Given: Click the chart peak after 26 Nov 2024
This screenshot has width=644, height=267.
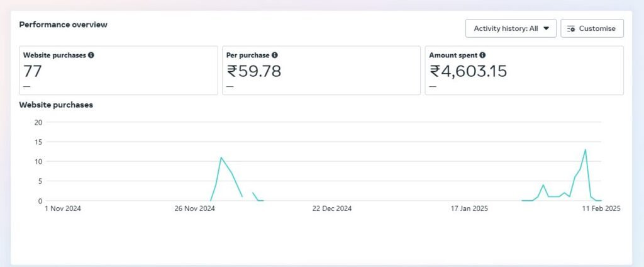Looking at the screenshot, I should point(221,157).
